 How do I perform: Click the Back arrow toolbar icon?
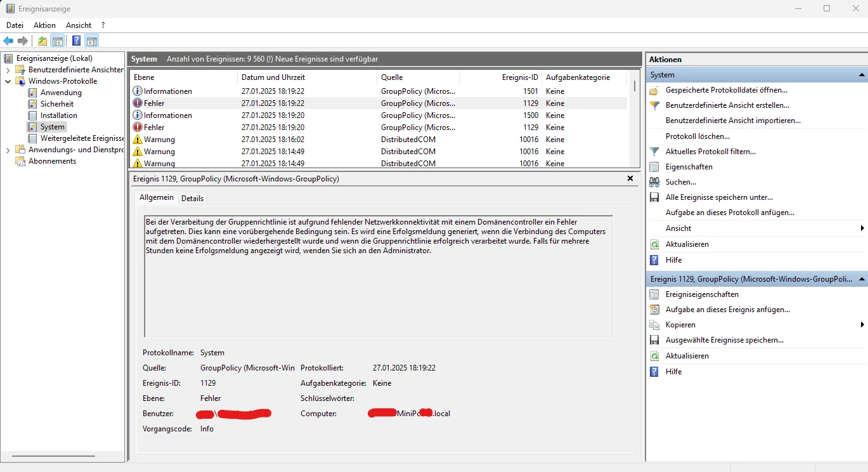pyautogui.click(x=8, y=41)
